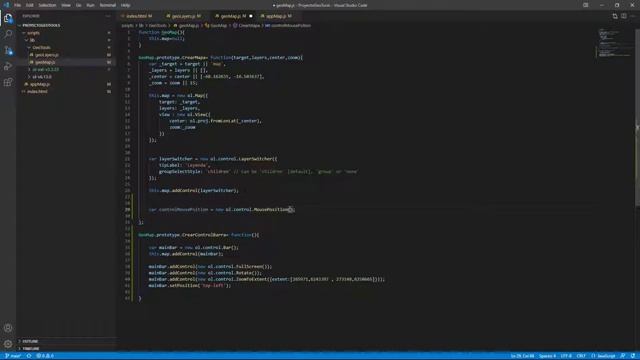This screenshot has height=360, width=640.
Task: Open geoLayers.js from the Explorer tree
Action: tap(47, 55)
